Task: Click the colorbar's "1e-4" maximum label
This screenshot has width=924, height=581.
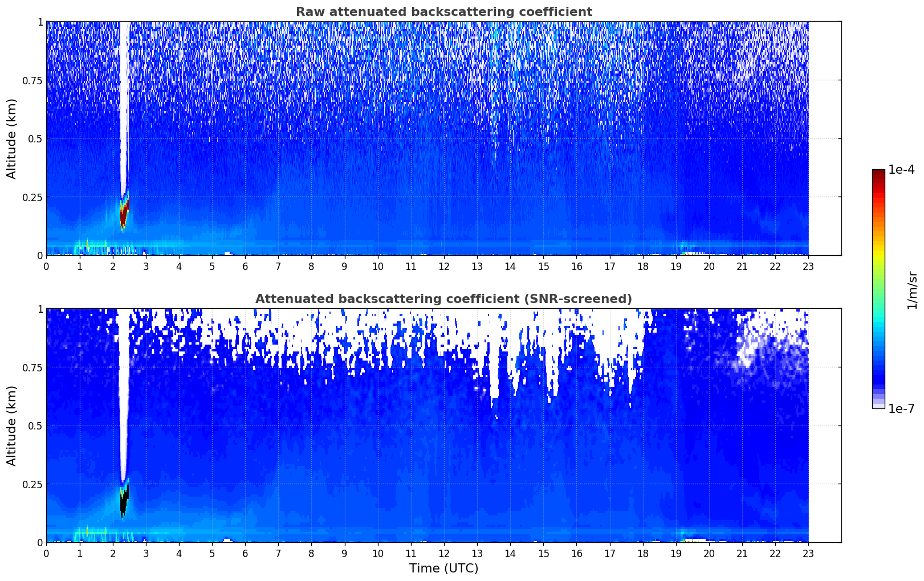Action: [902, 170]
